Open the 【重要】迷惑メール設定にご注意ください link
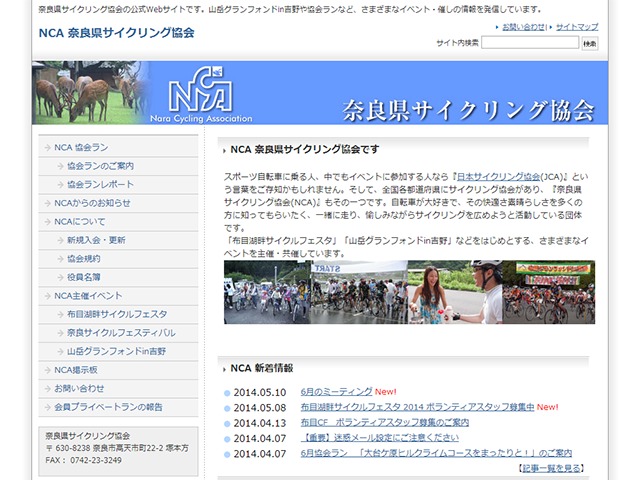The height and width of the screenshot is (480, 640). [380, 438]
